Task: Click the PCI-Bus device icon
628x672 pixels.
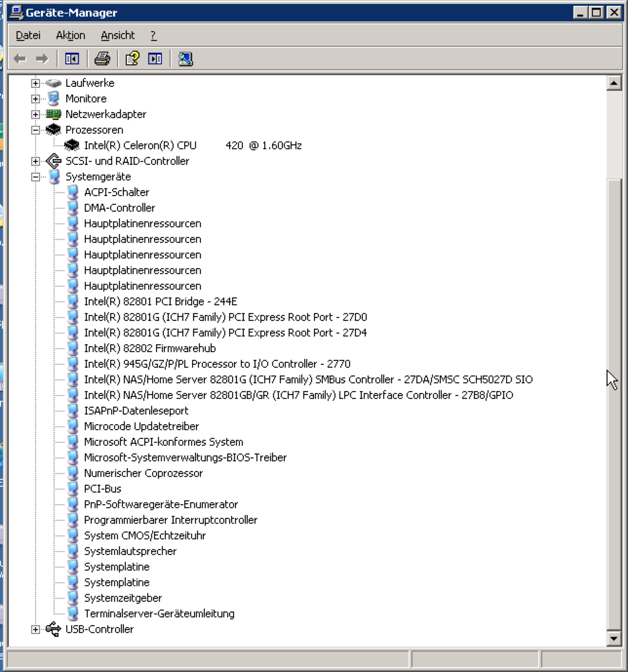Action: 73,489
